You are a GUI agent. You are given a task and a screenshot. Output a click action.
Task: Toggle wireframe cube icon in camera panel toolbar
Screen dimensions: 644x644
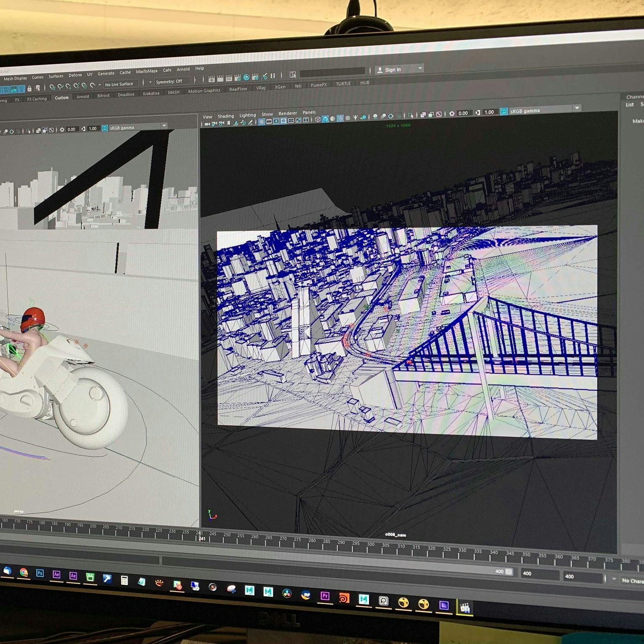[x=318, y=119]
